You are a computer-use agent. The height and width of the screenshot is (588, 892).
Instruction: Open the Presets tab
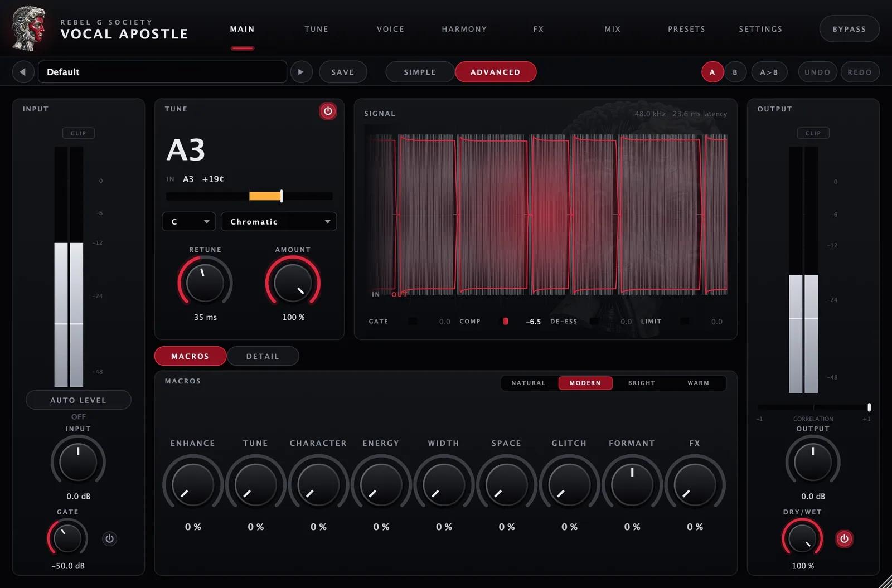(686, 29)
